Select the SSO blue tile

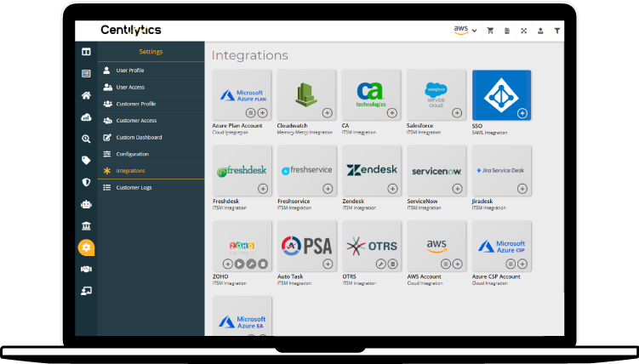(501, 95)
